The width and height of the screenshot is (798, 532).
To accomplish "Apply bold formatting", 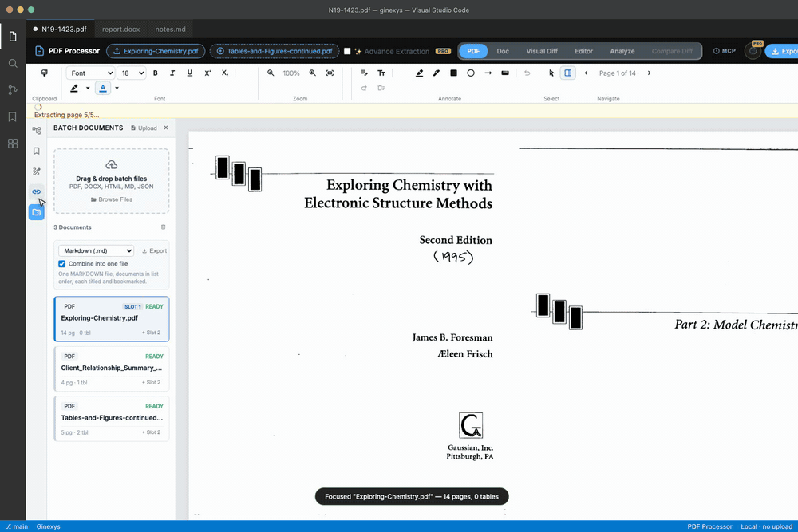I will point(156,73).
